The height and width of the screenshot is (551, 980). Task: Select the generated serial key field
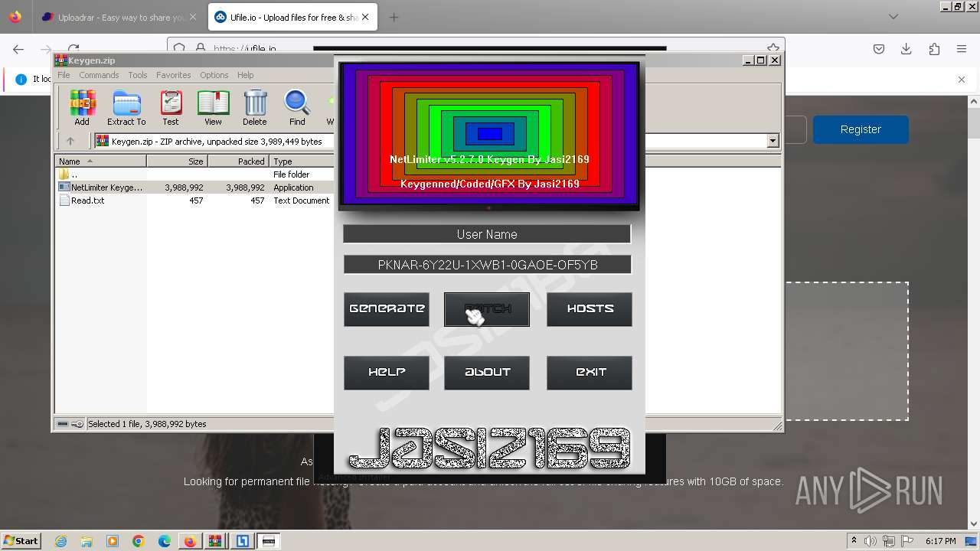487,265
